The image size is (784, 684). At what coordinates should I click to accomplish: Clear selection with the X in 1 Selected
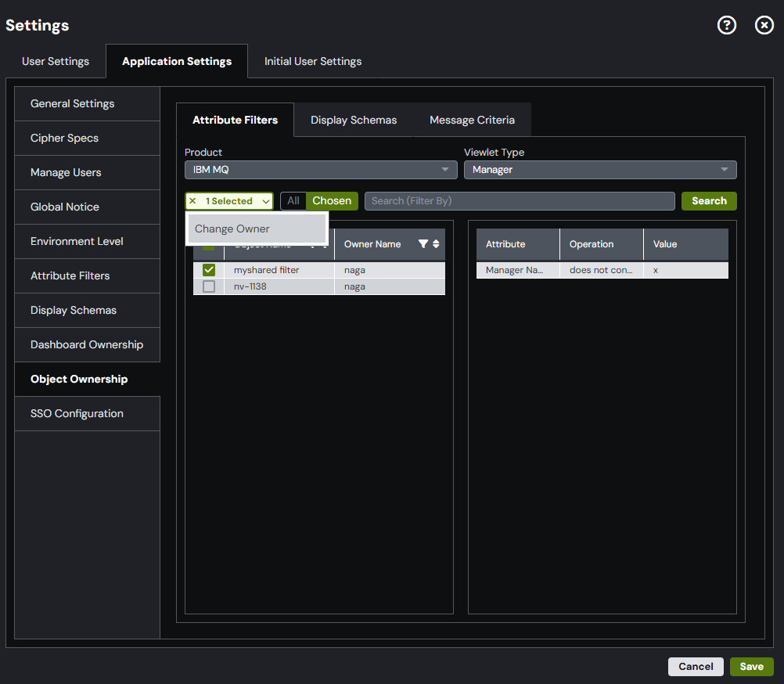(x=192, y=201)
